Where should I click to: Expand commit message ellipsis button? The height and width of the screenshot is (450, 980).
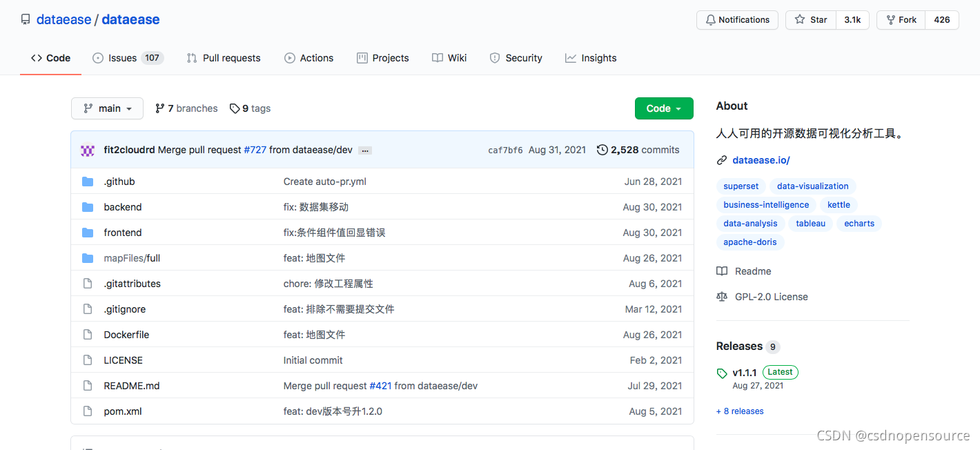[x=365, y=150]
